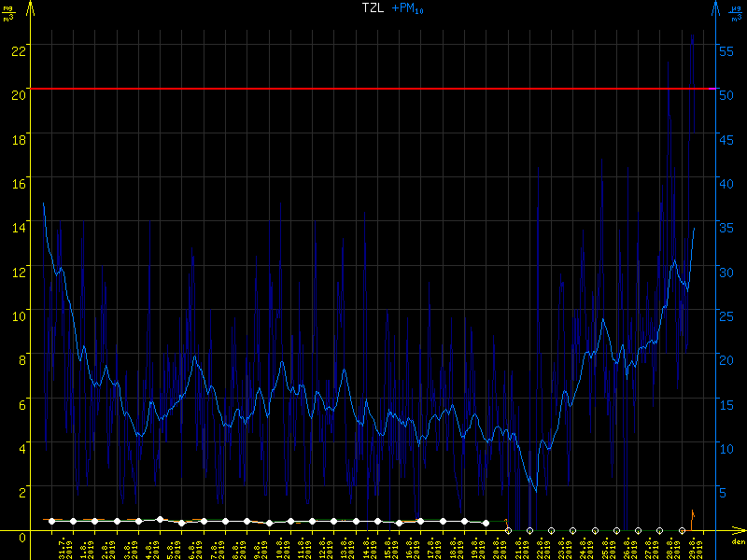Click the last white filled data marker
747x560 pixels.
coord(486,523)
